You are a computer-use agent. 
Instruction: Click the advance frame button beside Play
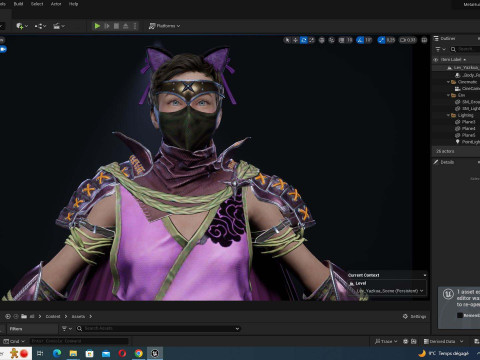(107, 26)
